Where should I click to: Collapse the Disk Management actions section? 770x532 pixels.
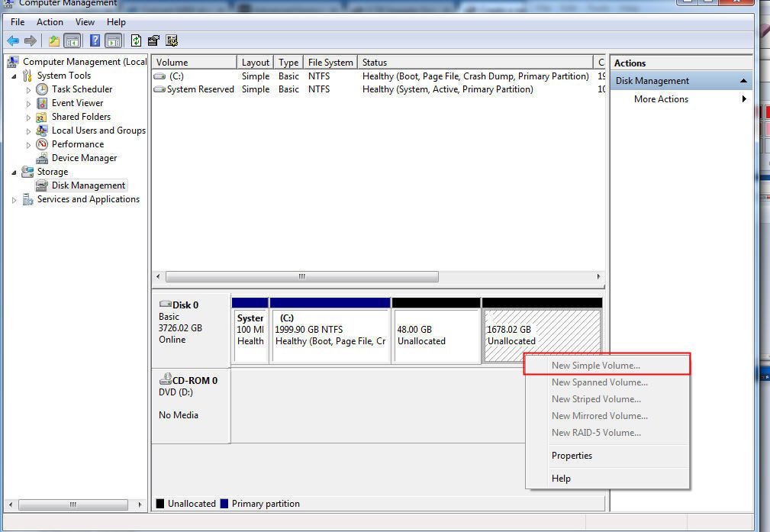click(743, 81)
